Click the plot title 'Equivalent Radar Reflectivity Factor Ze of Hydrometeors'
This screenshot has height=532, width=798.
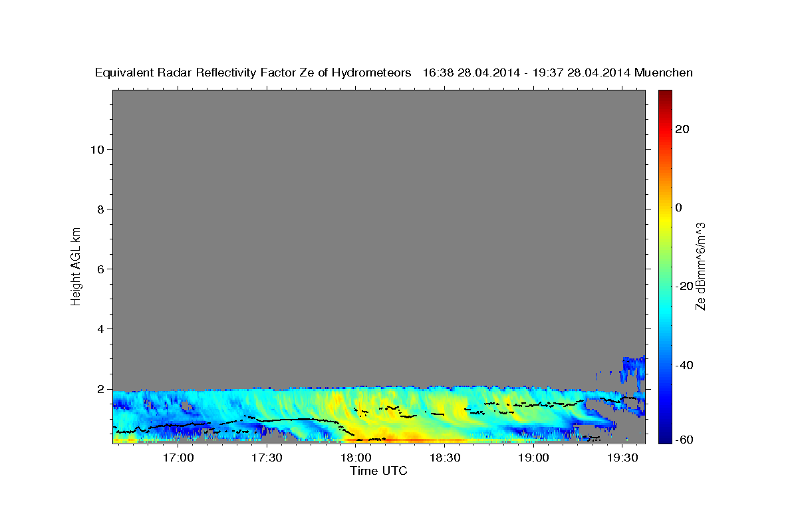[x=253, y=72]
